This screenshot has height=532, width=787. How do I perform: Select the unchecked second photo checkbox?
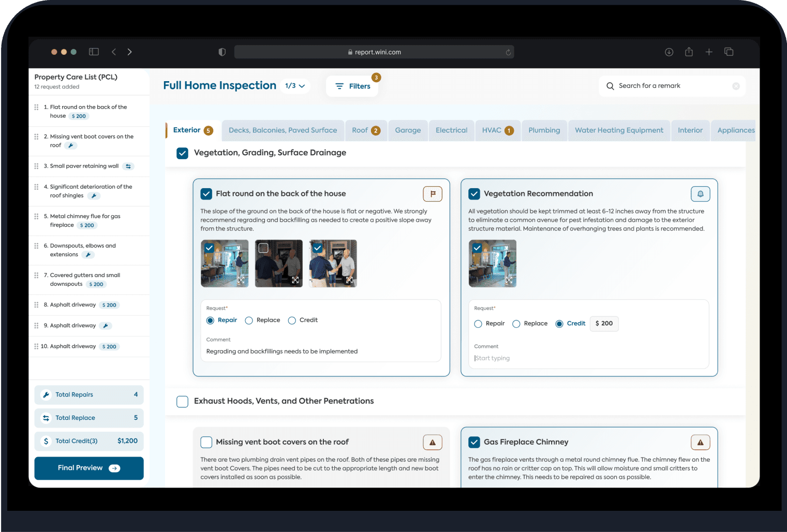[263, 248]
